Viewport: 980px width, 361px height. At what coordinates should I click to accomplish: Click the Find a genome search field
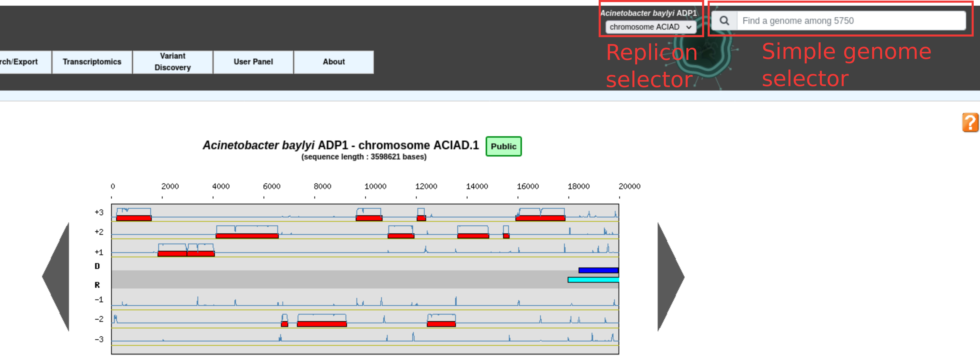pyautogui.click(x=851, y=21)
